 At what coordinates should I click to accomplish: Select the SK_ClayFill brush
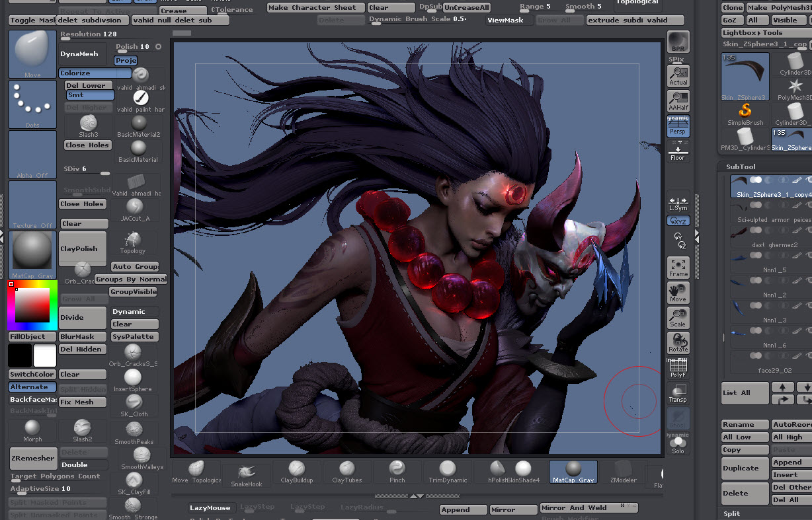[134, 484]
